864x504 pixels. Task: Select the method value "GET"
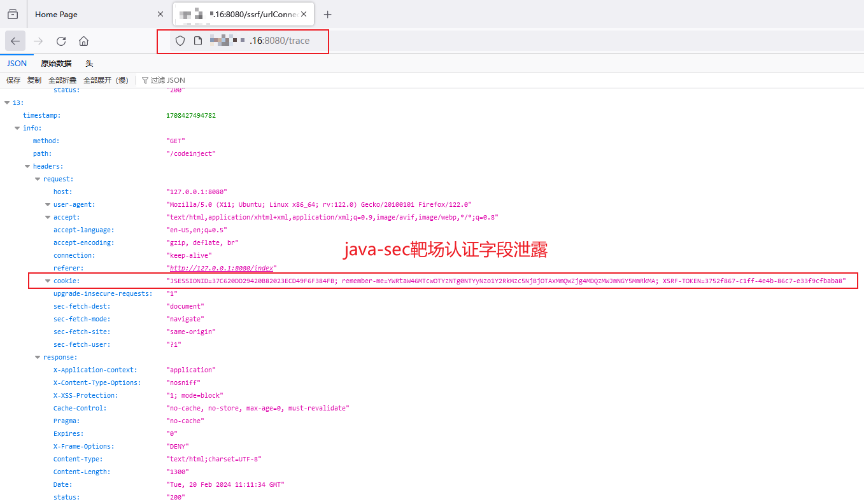point(175,141)
